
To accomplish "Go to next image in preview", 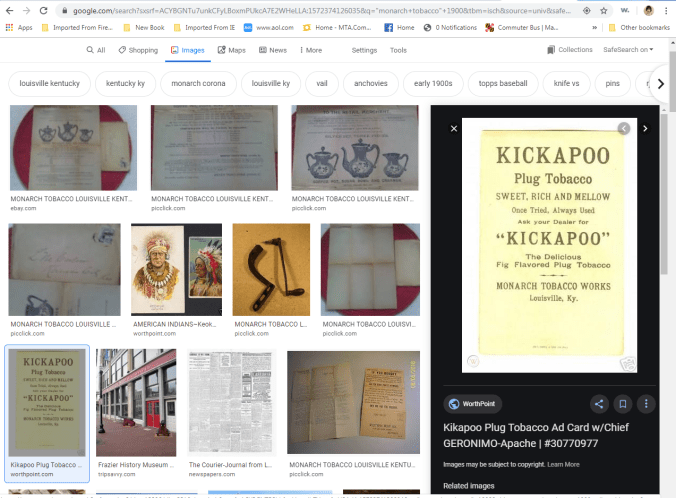I will point(645,128).
